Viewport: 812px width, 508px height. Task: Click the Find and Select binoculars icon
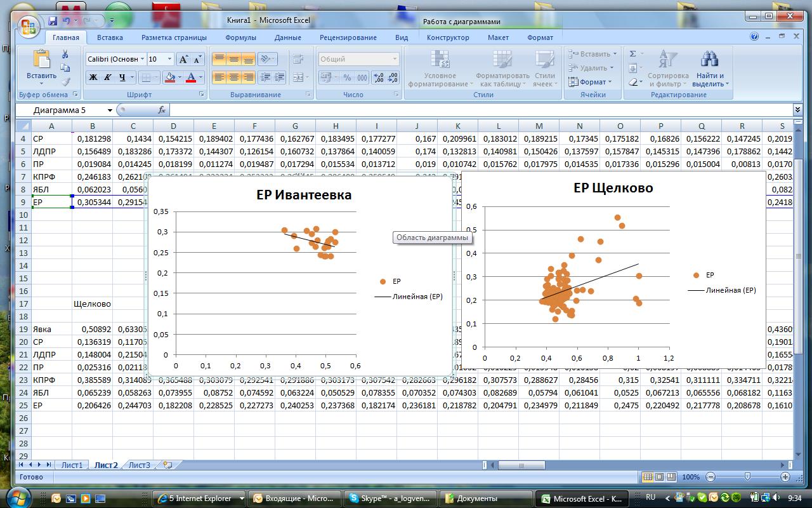pyautogui.click(x=709, y=60)
